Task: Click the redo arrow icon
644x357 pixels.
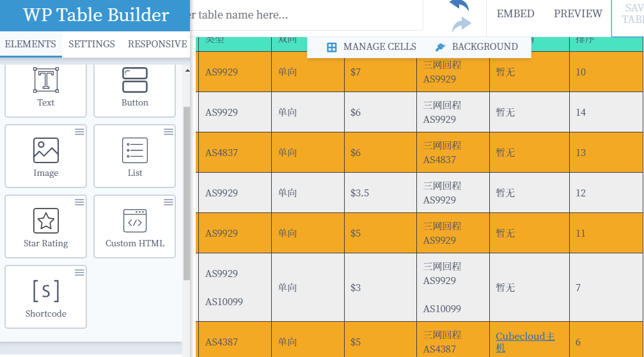Action: (x=461, y=24)
